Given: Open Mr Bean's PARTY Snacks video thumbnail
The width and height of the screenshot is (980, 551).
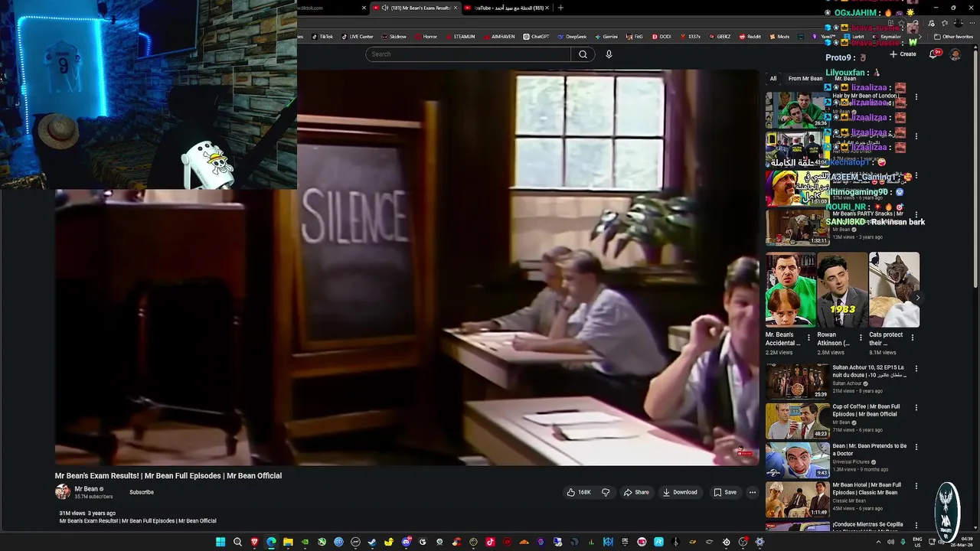Looking at the screenshot, I should point(797,227).
